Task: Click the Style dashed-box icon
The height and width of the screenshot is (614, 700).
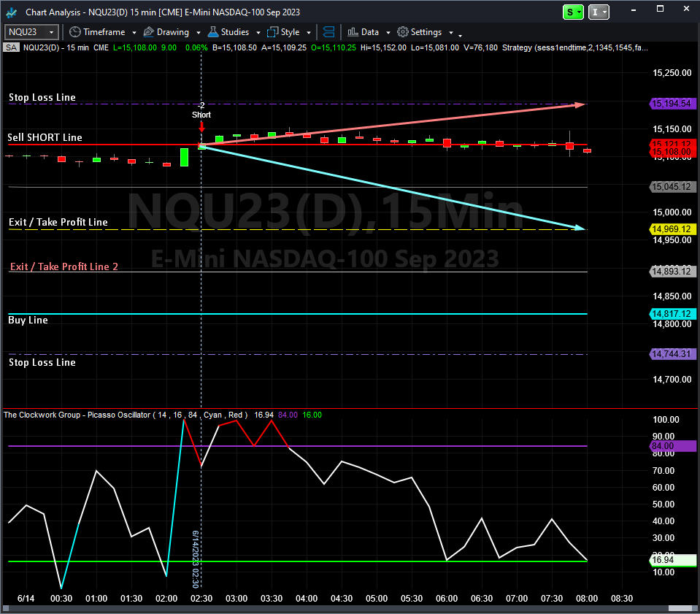Action: [x=272, y=32]
